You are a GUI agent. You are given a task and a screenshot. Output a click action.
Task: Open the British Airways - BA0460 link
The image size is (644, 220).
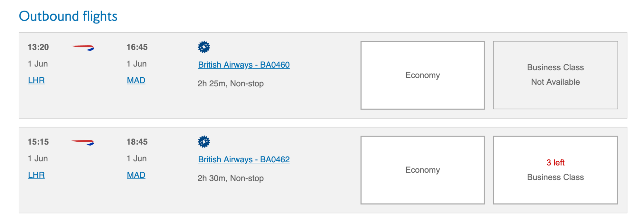244,65
